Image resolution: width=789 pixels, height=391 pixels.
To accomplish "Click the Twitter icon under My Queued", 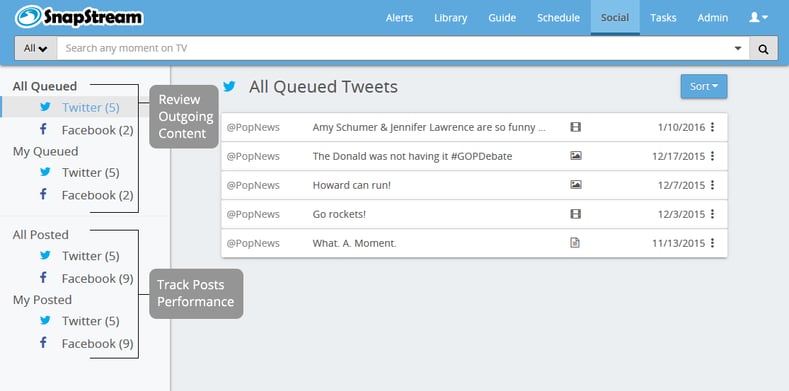I will [45, 172].
